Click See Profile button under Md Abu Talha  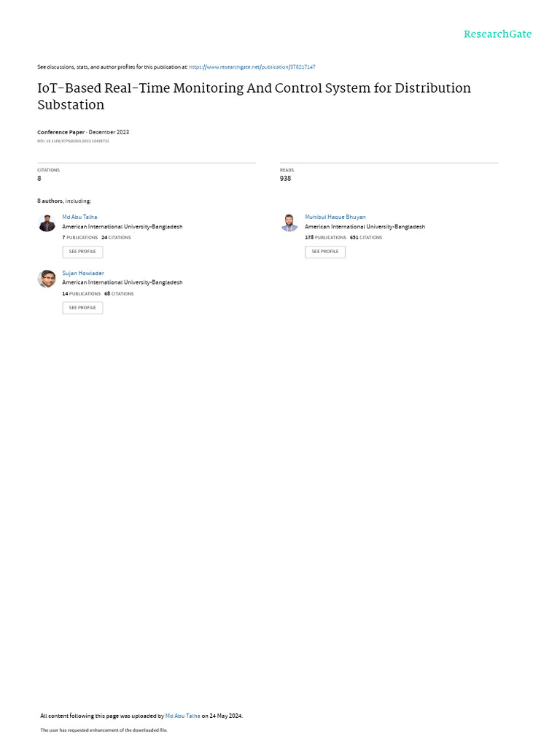point(82,252)
